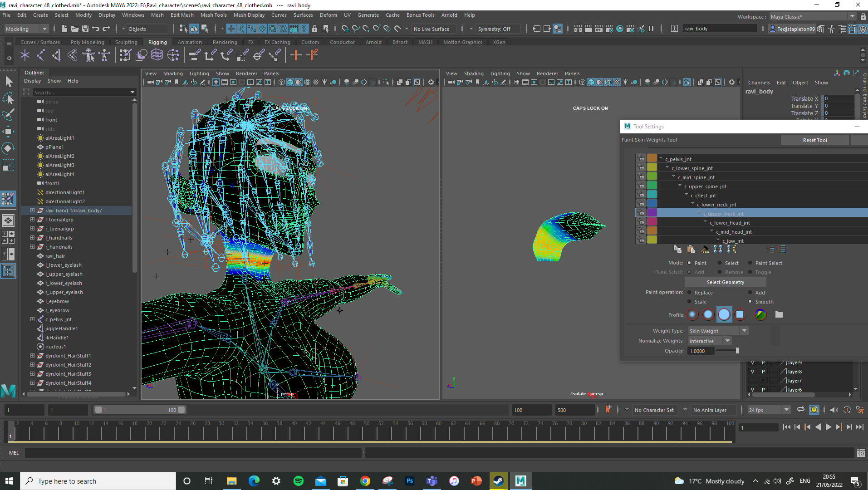Select the Paint Selection tool in toolbox
Image resolution: width=868 pixels, height=490 pixels.
click(8, 114)
